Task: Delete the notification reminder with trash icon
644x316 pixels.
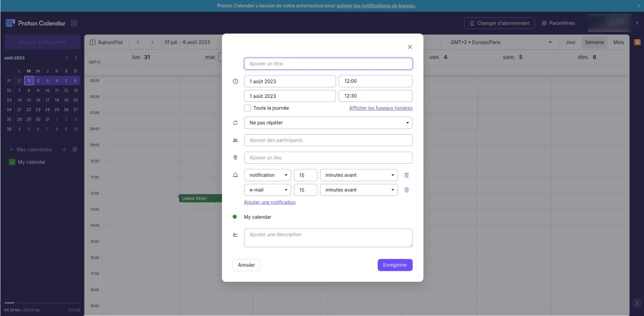Action: (407, 175)
